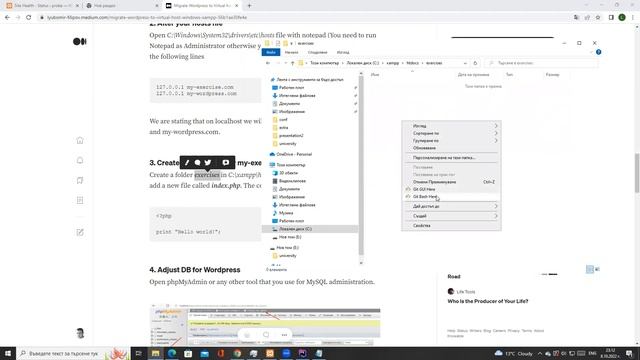Open File Explorer from taskbar

tap(156, 353)
